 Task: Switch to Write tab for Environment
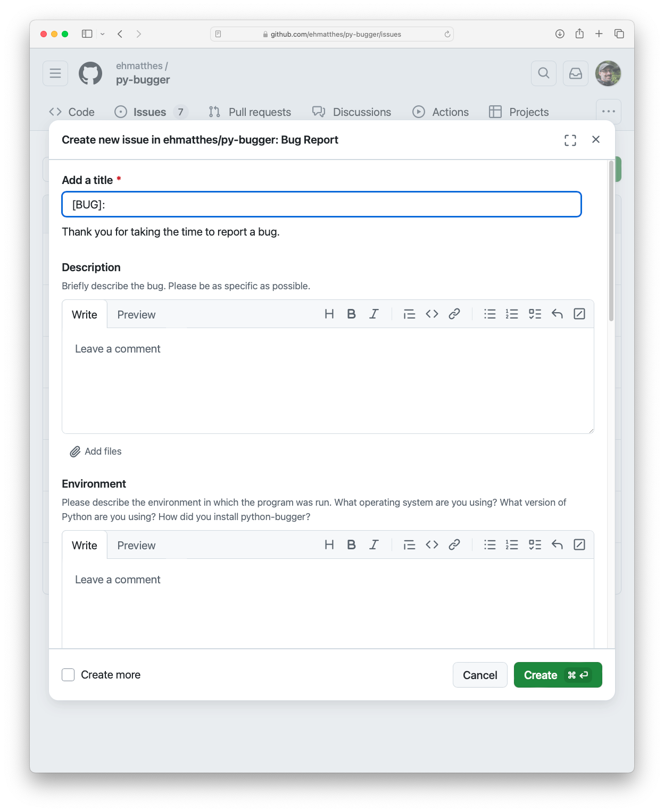84,545
